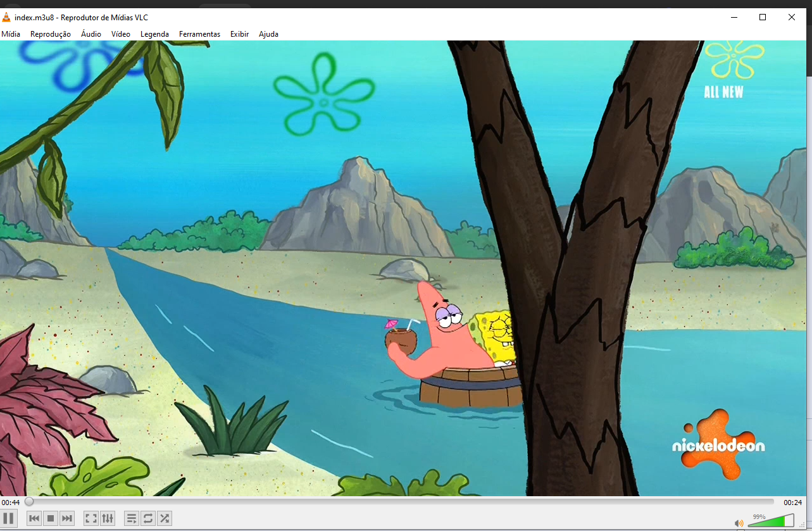Open extended settings and effects panel
The height and width of the screenshot is (531, 812).
(108, 518)
